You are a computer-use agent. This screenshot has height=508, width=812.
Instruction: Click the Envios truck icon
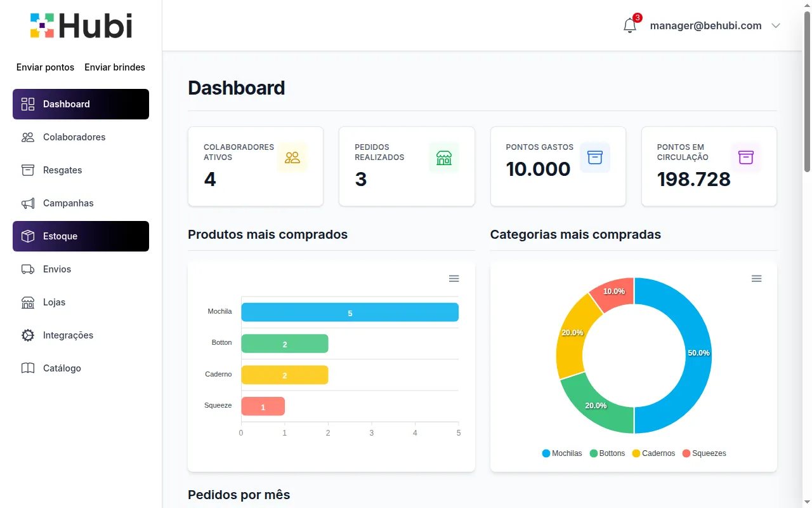click(x=28, y=269)
